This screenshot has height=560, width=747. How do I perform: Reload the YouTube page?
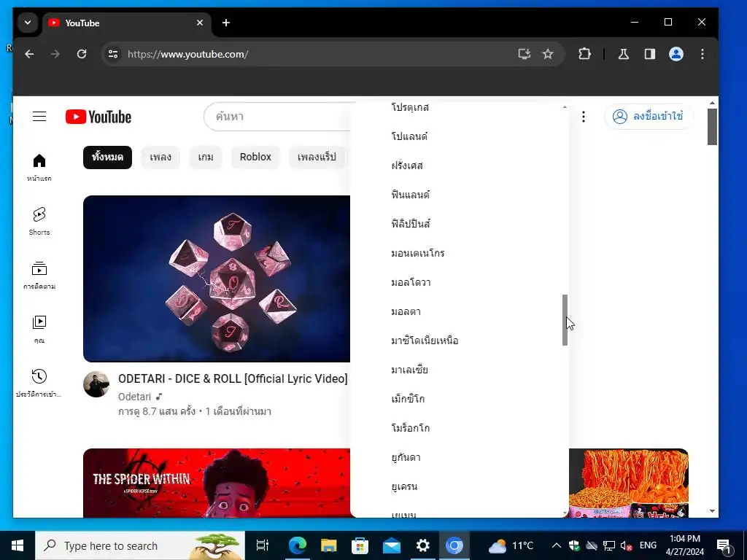click(x=82, y=54)
